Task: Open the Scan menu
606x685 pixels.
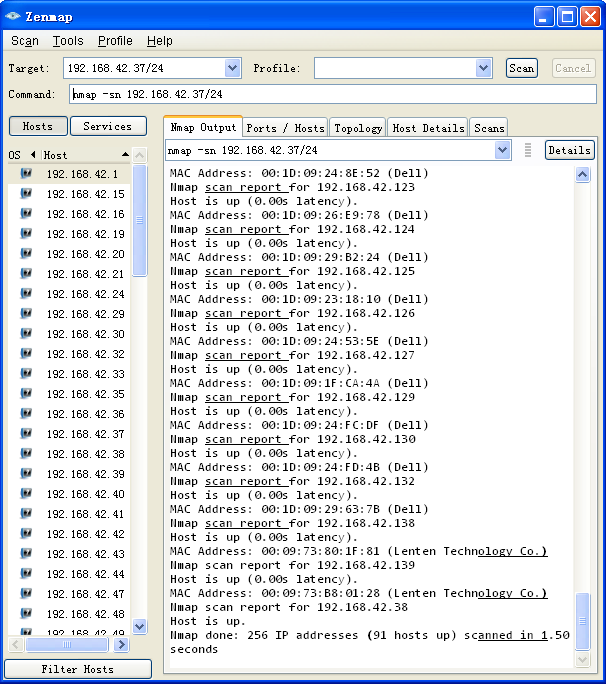Action: click(x=25, y=41)
